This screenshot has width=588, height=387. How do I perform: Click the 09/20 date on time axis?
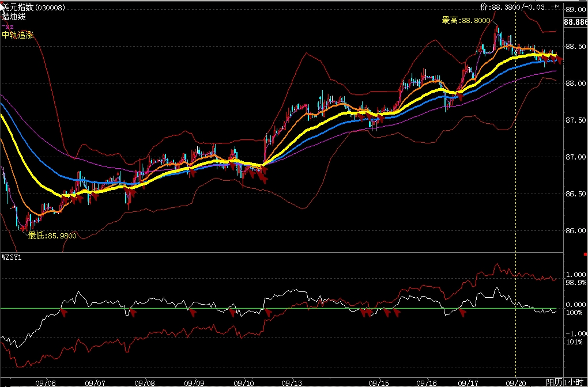pos(515,383)
